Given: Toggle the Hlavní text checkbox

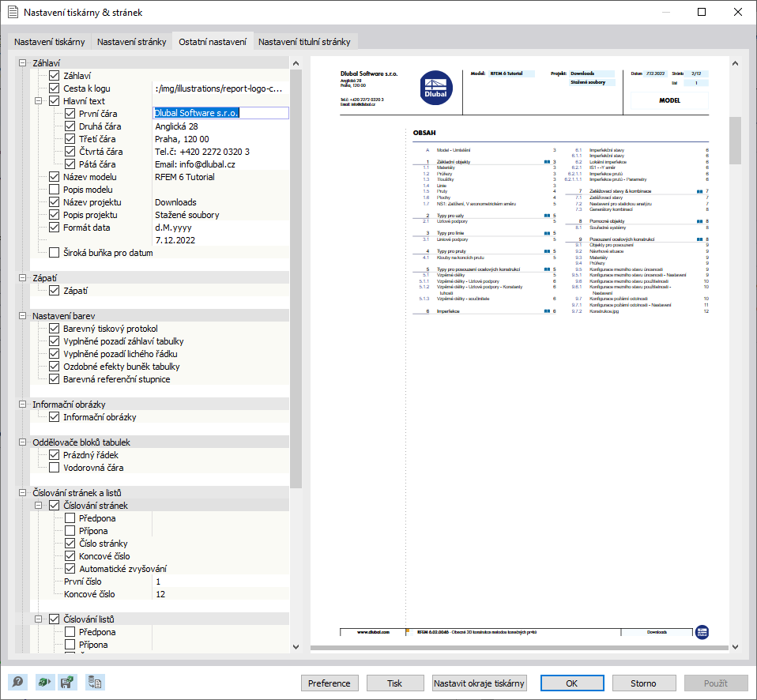Looking at the screenshot, I should point(54,101).
